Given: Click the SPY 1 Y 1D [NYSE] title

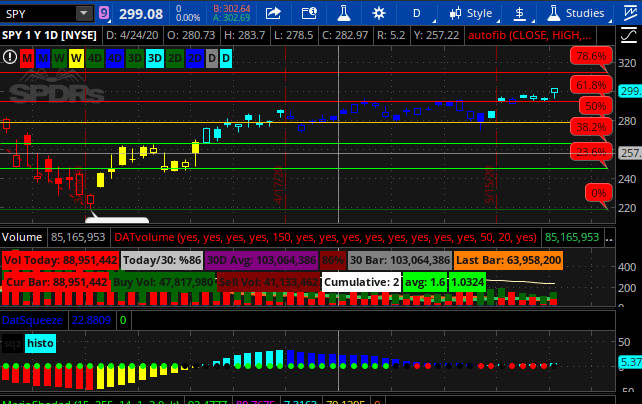Looking at the screenshot, I should [x=49, y=36].
